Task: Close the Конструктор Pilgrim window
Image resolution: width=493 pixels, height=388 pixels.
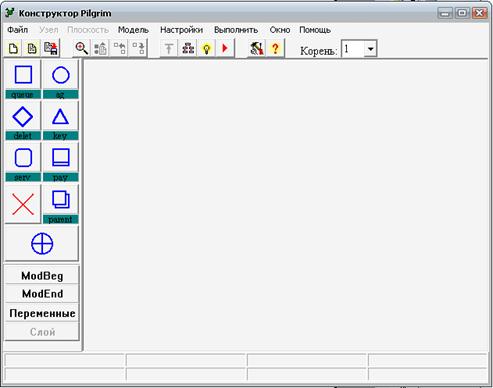Action: point(480,13)
